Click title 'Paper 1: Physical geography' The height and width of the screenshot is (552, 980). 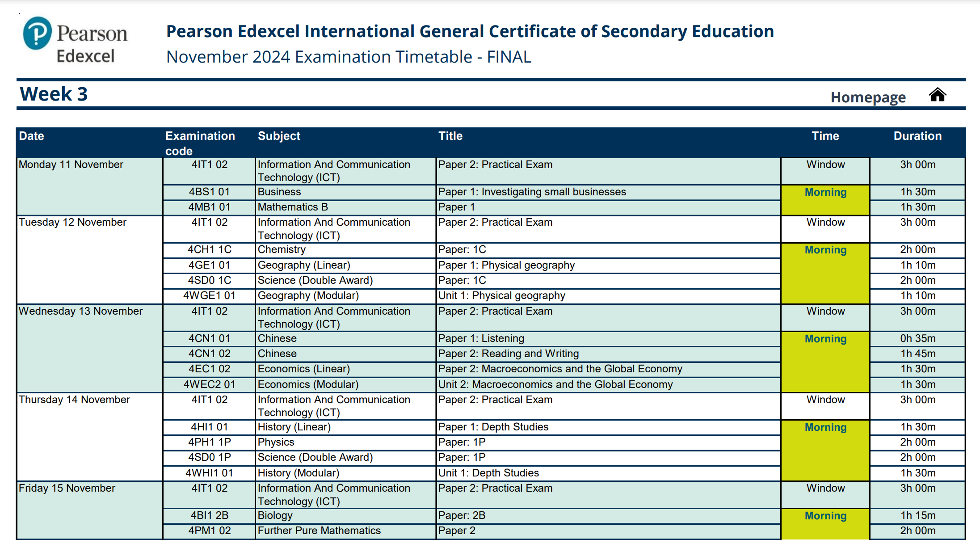(506, 265)
